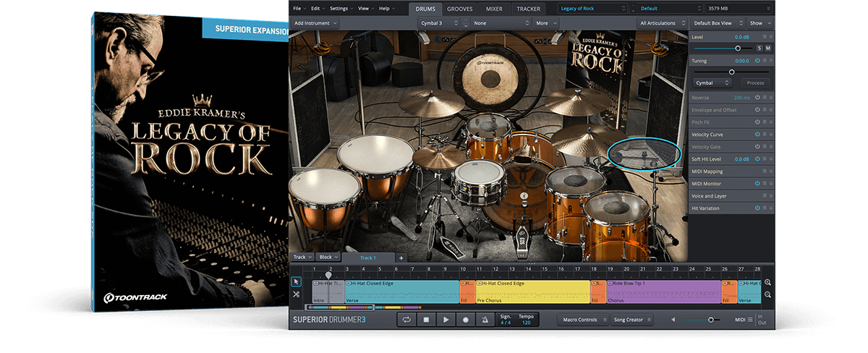Toggle loop playback in the transport bar
868x353 pixels.
407,319
